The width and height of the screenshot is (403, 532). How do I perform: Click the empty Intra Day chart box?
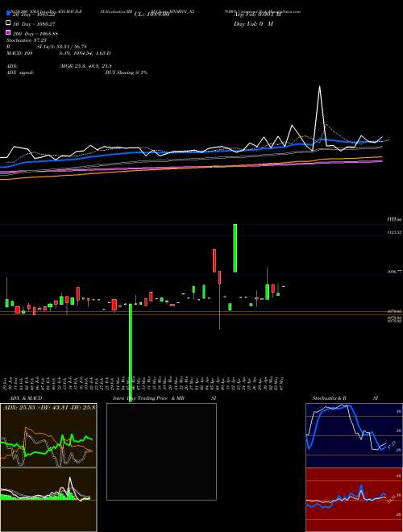(x=161, y=451)
